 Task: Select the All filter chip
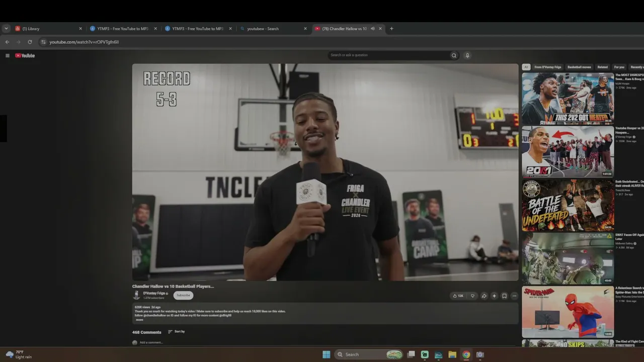click(526, 67)
